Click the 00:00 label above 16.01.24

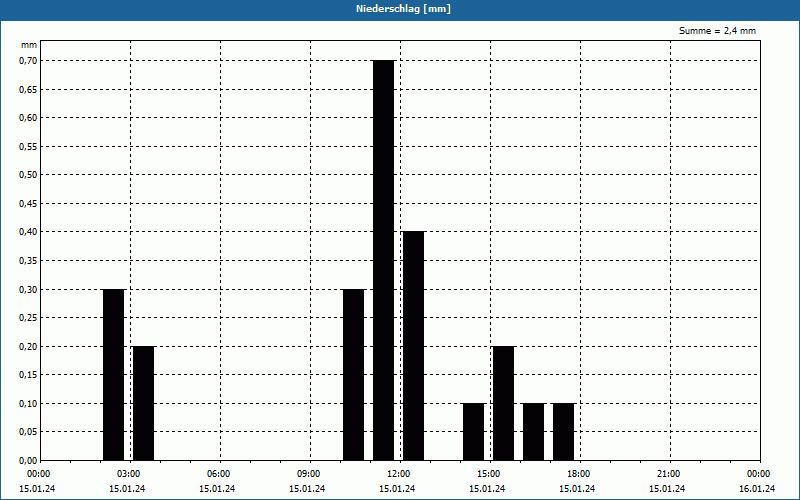tap(759, 474)
